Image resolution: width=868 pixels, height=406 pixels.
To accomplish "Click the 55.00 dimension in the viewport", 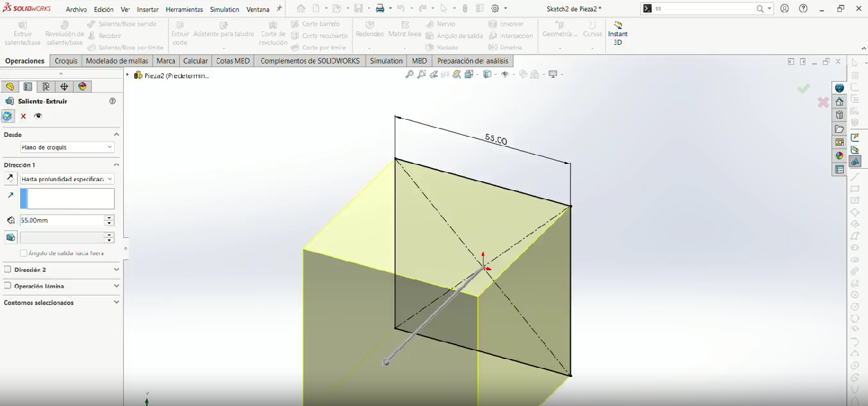I will click(496, 140).
